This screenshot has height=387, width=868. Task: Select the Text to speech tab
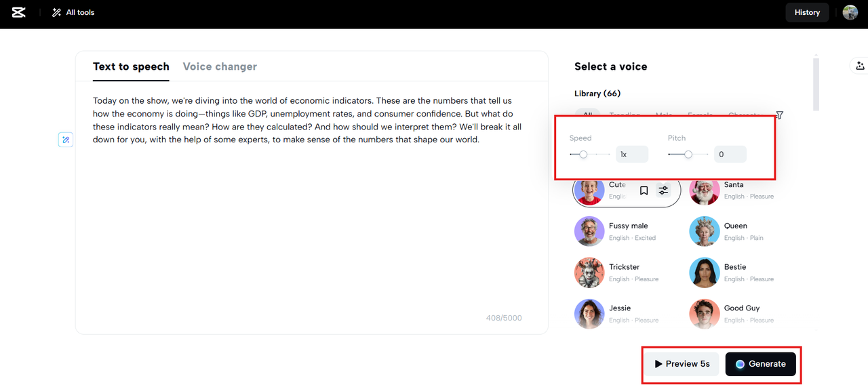click(x=131, y=66)
